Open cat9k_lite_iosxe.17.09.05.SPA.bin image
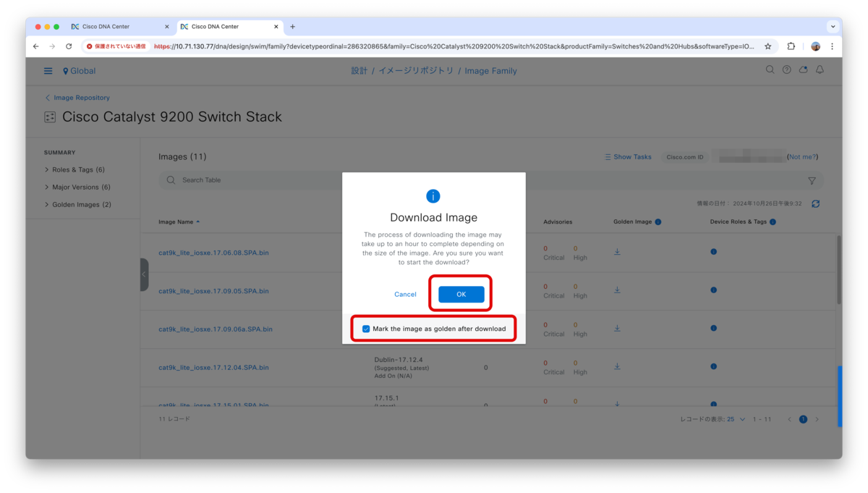Screen dimensions: 868x493 213,291
